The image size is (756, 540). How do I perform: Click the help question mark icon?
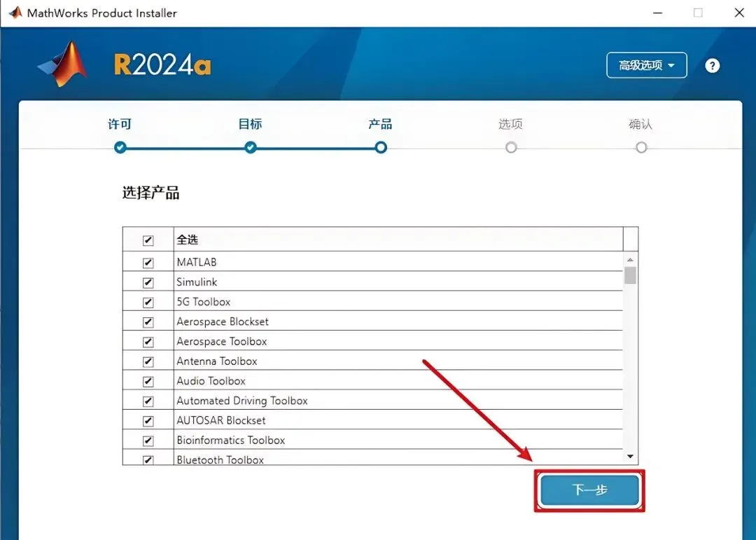712,66
